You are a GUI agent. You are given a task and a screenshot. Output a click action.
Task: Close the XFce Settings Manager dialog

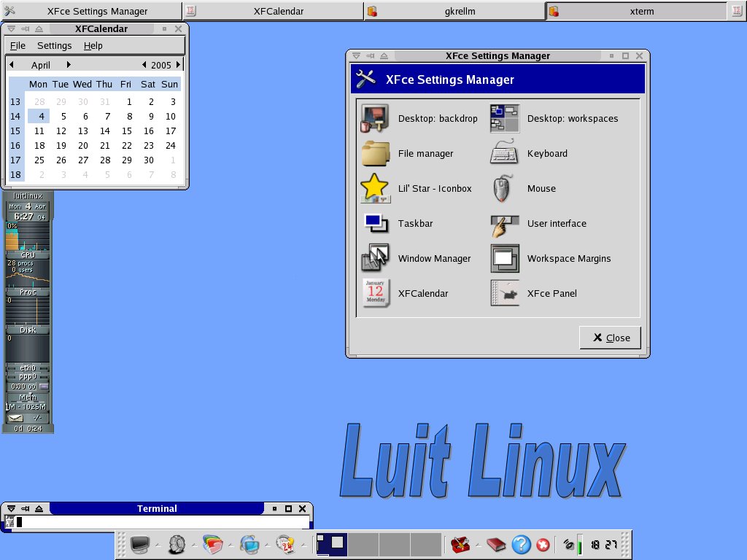(x=610, y=338)
